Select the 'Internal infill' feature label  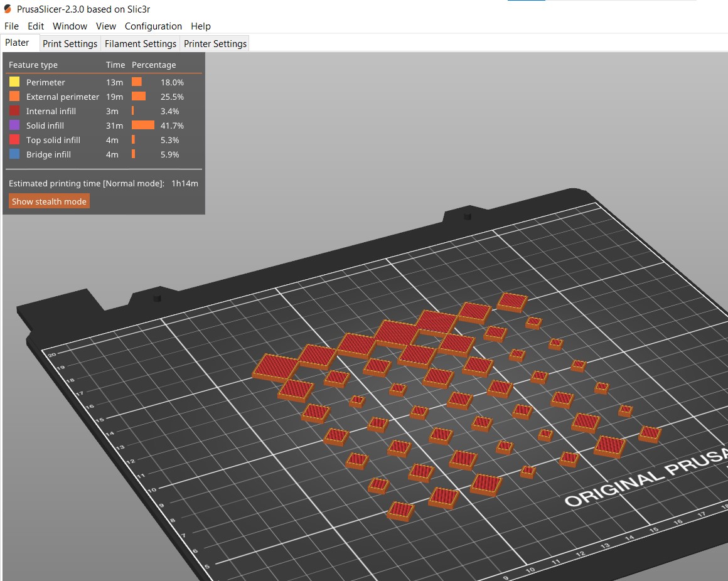51,111
